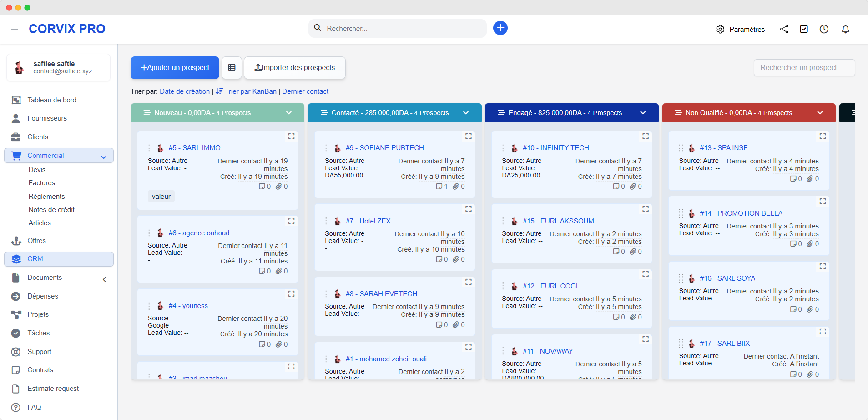Click the attachment icon on SOFIANE PUBTECH card
Viewport: 868px width, 420px height.
click(x=456, y=187)
